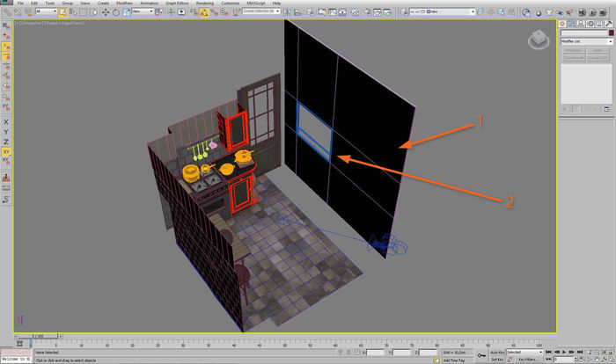Open the Tools menu

click(x=50, y=4)
